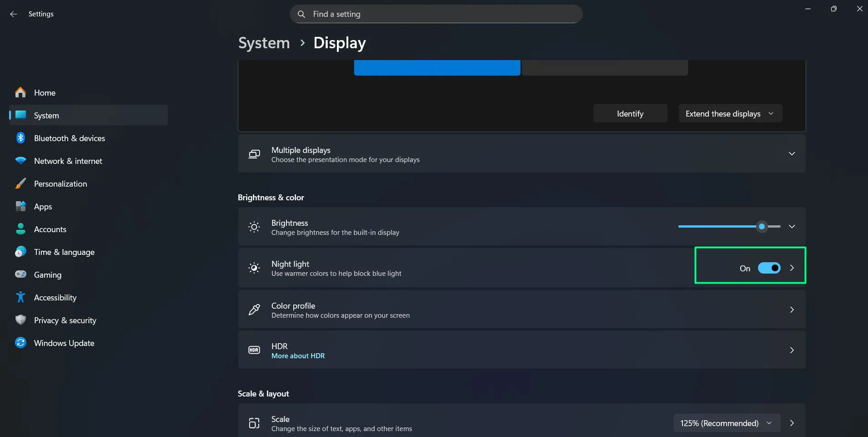Turn on HDR settings page
Screen dimensions: 868x437
521,350
